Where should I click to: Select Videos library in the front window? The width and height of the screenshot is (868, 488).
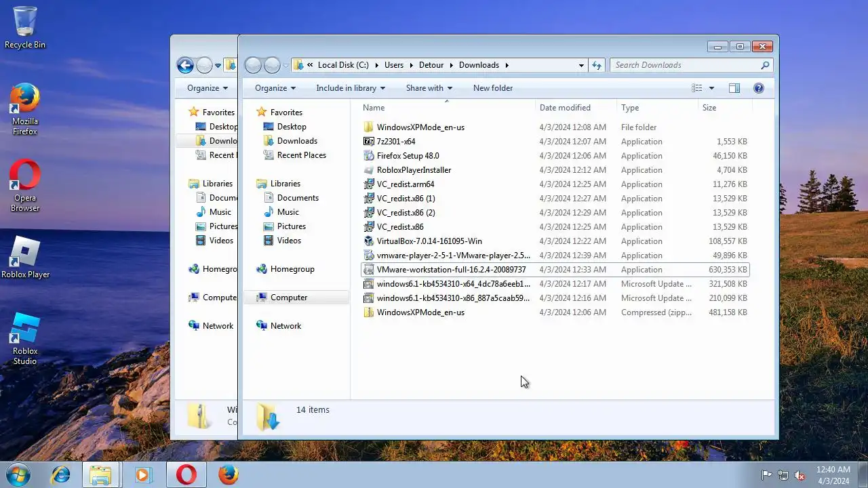point(289,241)
